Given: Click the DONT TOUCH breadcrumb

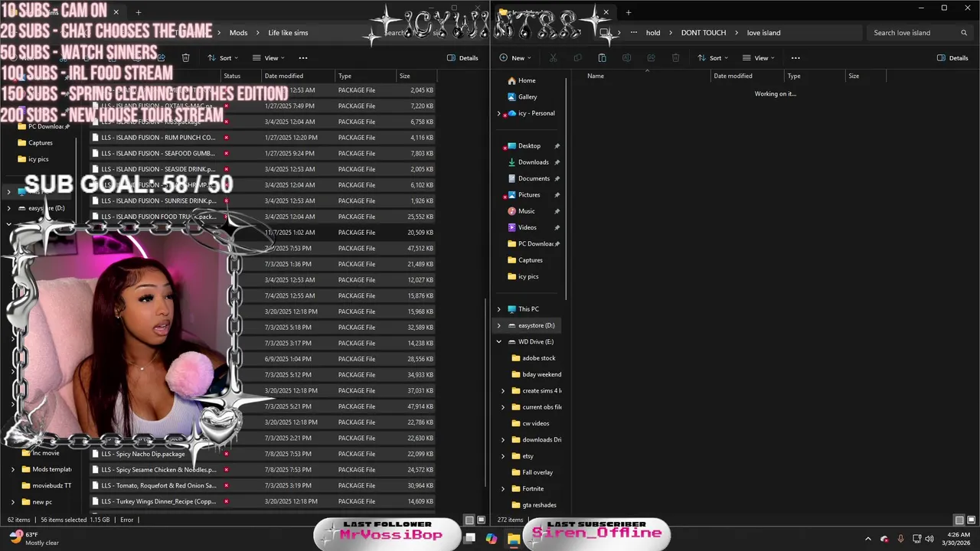Looking at the screenshot, I should [704, 33].
